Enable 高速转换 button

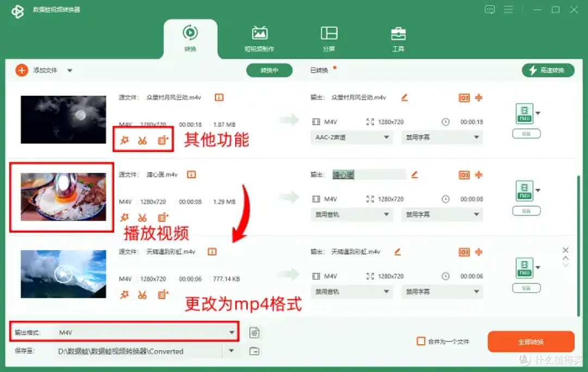click(x=548, y=70)
